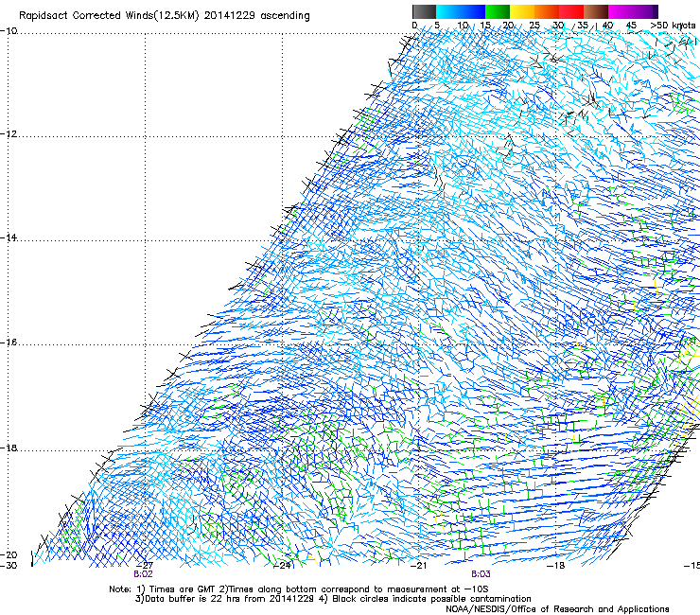Click the "-10" latitude axis label
This screenshot has height=615, width=700.
[9, 31]
